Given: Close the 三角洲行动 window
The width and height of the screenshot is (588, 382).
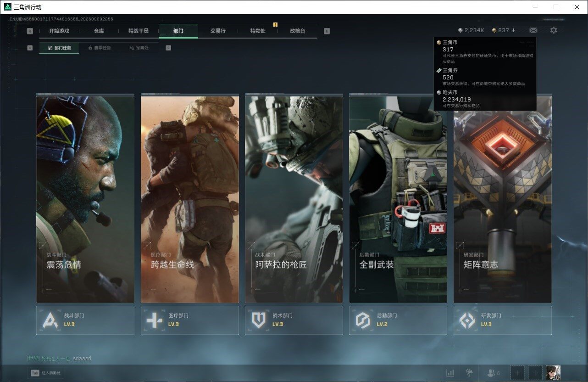Looking at the screenshot, I should (577, 7).
